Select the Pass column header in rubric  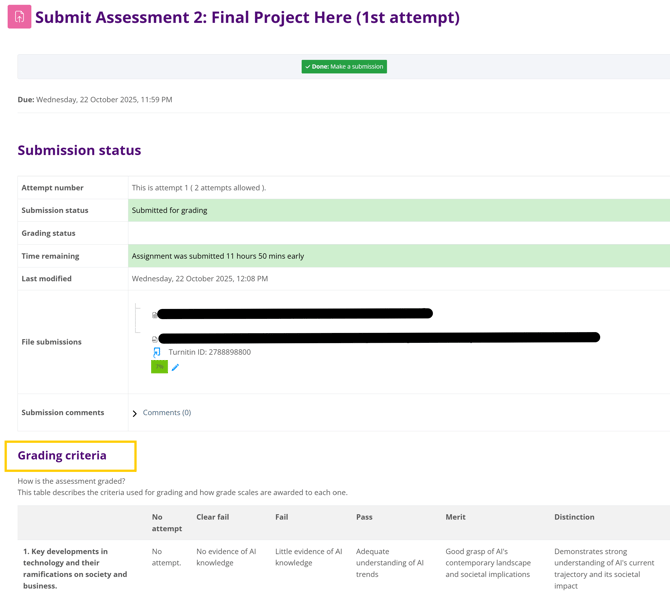pyautogui.click(x=364, y=517)
